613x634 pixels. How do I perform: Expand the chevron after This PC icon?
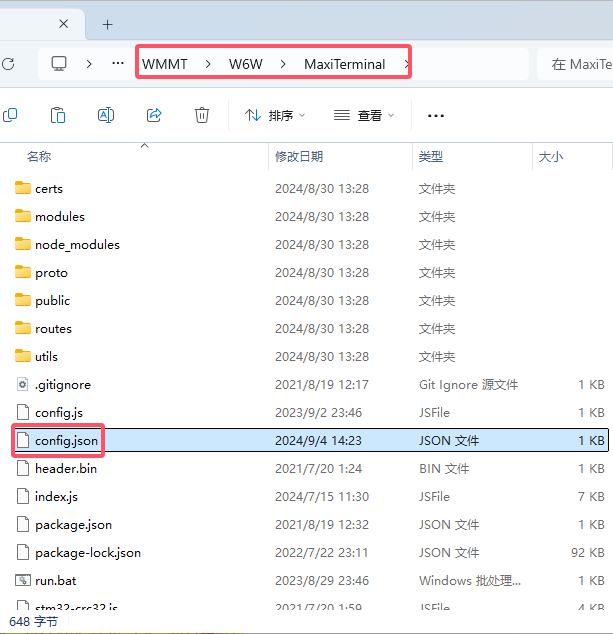click(x=89, y=64)
